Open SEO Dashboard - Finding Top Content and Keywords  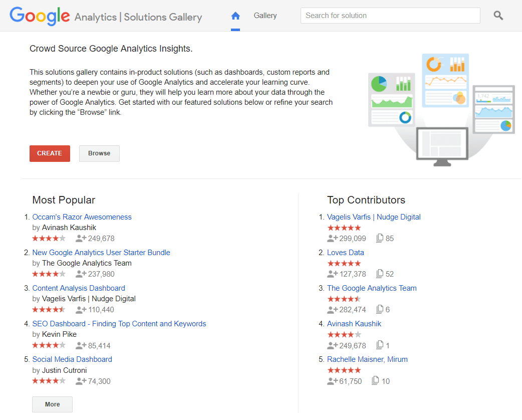point(119,324)
